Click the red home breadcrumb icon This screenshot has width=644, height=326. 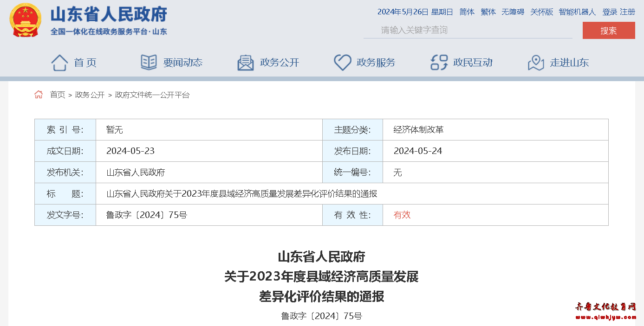tap(39, 95)
